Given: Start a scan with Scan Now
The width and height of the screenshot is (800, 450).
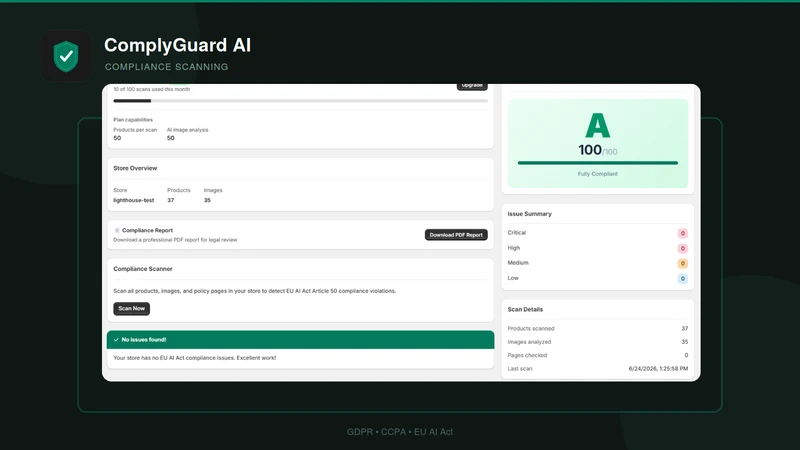Looking at the screenshot, I should (132, 308).
